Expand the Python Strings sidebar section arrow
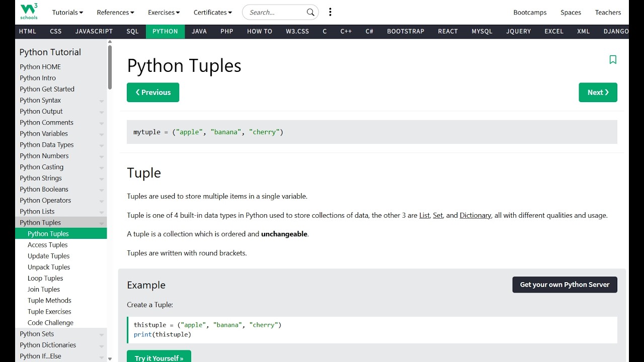 102,179
